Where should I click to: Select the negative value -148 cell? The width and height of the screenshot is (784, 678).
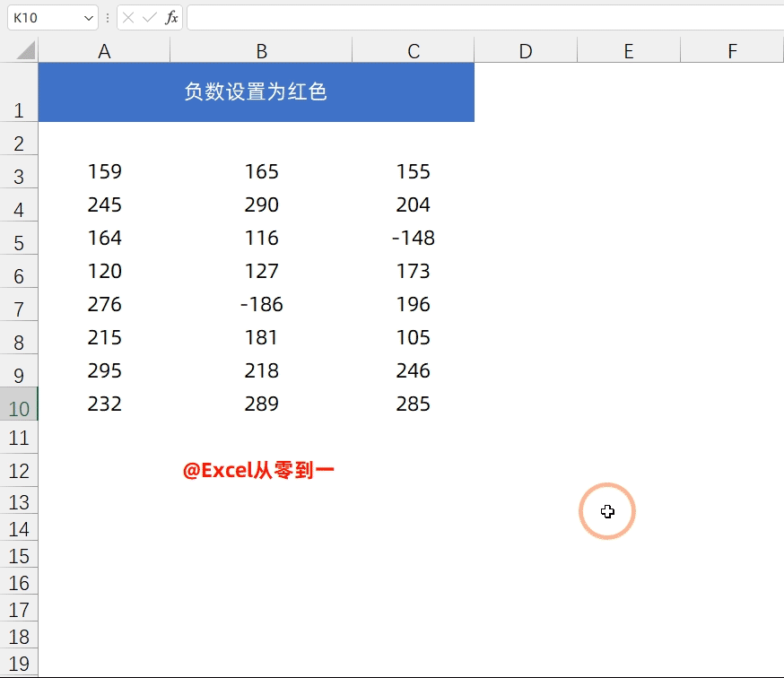(413, 238)
